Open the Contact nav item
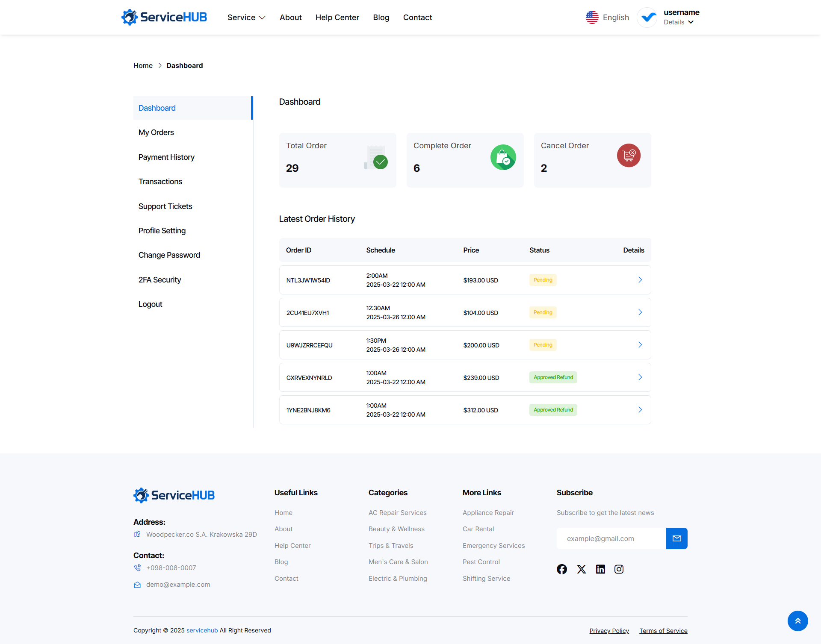The height and width of the screenshot is (644, 821). (x=418, y=18)
